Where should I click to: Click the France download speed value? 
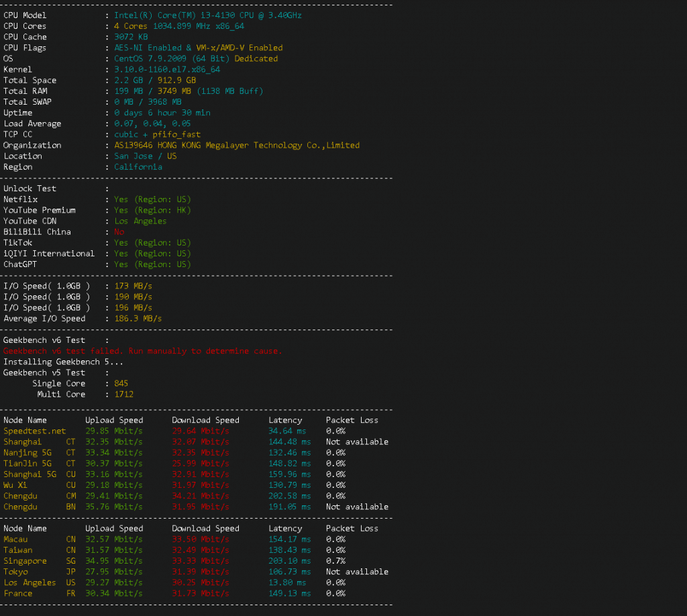tap(200, 593)
